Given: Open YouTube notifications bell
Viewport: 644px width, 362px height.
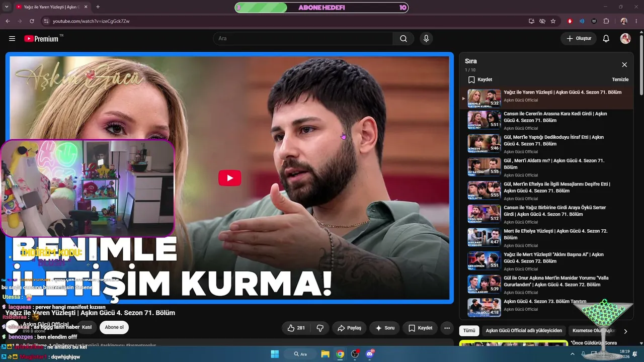Looking at the screenshot, I should click(x=606, y=39).
